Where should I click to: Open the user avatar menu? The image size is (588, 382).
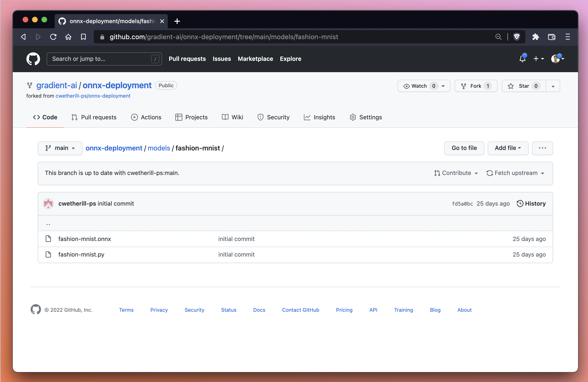(558, 59)
